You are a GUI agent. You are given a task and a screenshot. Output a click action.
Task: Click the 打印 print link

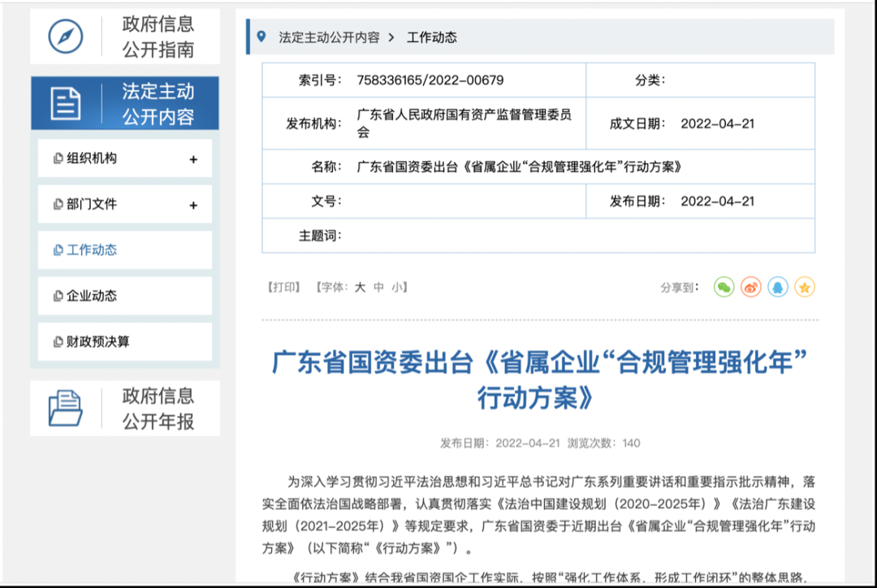point(283,288)
